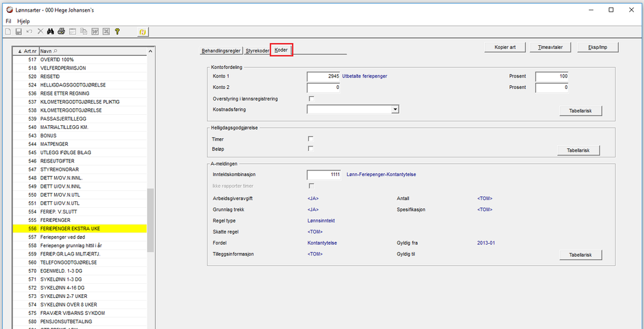Check the Beløp checkbox
Image resolution: width=644 pixels, height=329 pixels.
tap(311, 148)
